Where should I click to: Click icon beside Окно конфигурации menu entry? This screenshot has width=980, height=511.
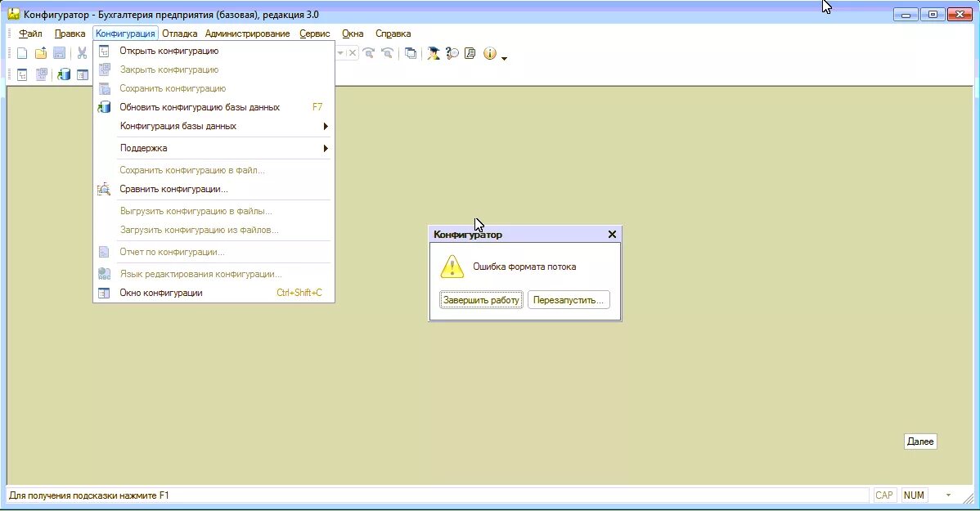(104, 293)
